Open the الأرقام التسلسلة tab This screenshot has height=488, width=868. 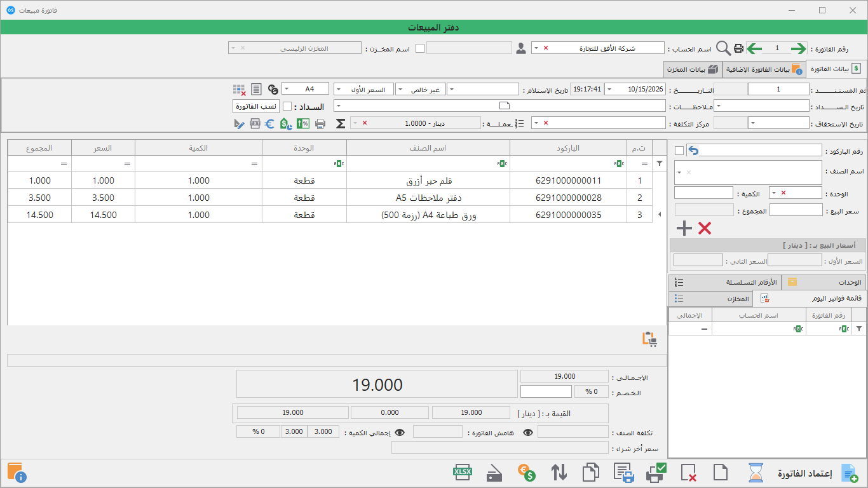coord(725,282)
